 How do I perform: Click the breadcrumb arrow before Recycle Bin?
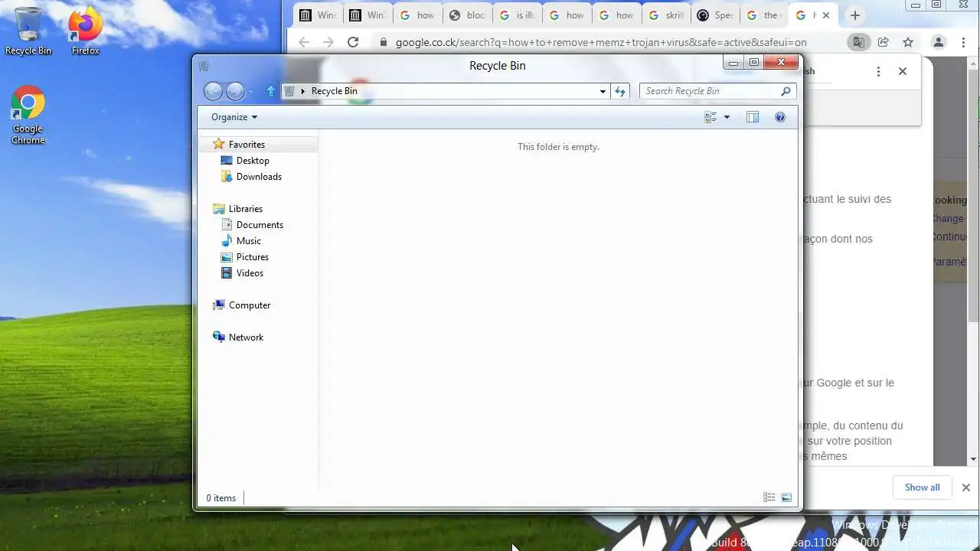click(x=303, y=91)
